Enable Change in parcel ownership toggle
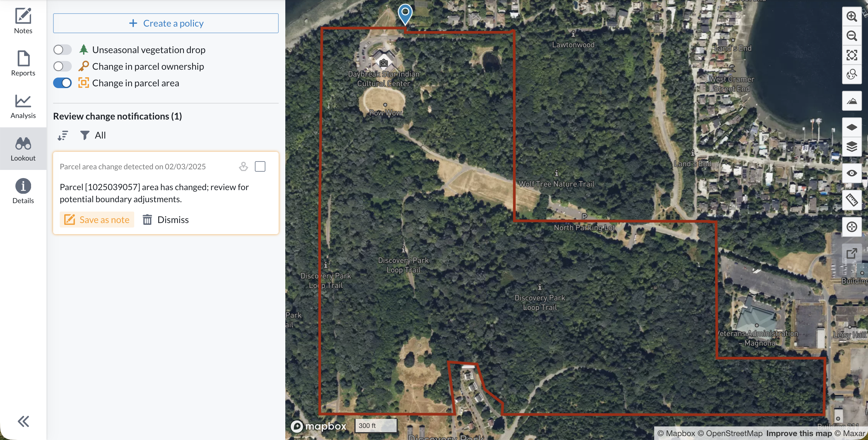Viewport: 868px width, 440px height. pos(62,66)
